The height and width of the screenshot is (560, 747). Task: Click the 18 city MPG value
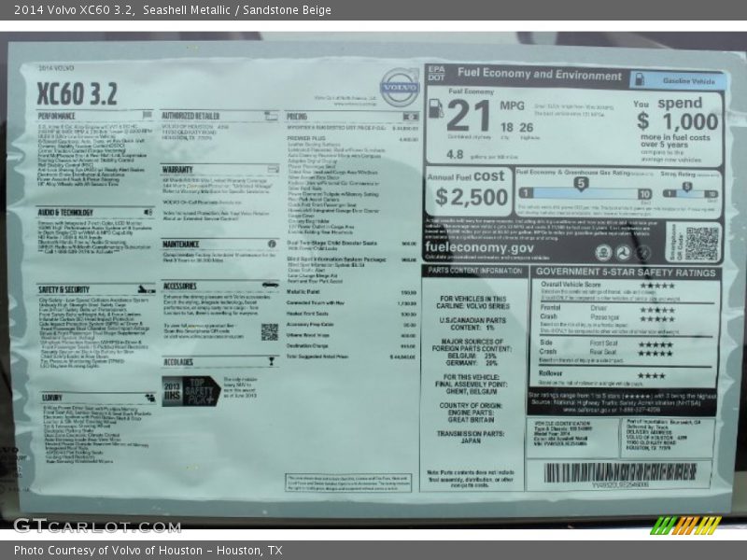pos(506,127)
